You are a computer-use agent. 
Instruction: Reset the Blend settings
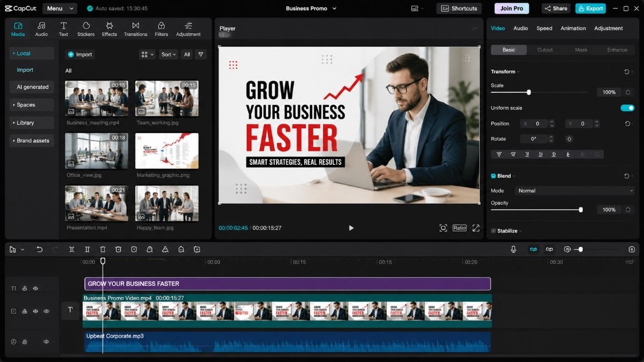[x=627, y=176]
